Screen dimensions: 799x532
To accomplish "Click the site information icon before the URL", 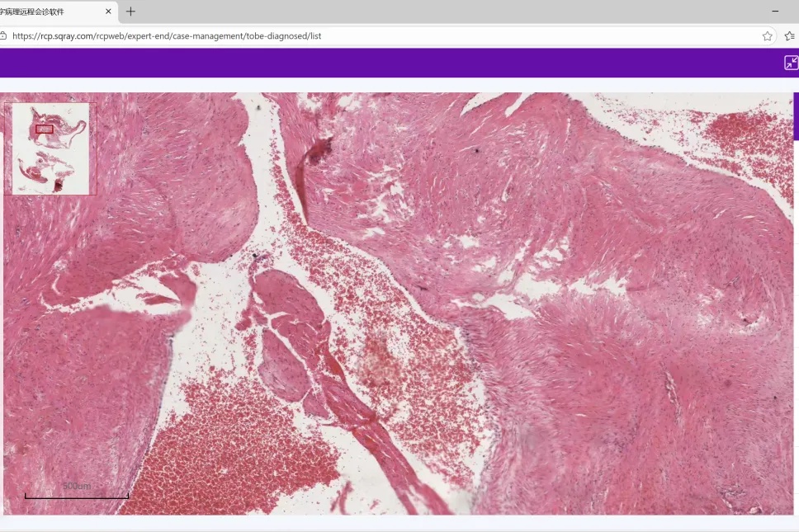I will pos(3,36).
